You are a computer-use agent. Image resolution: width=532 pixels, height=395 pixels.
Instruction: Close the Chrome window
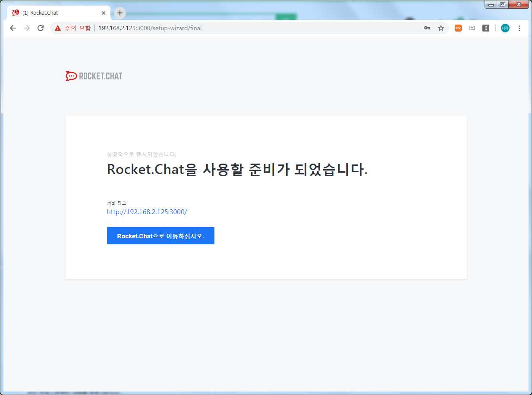point(518,4)
